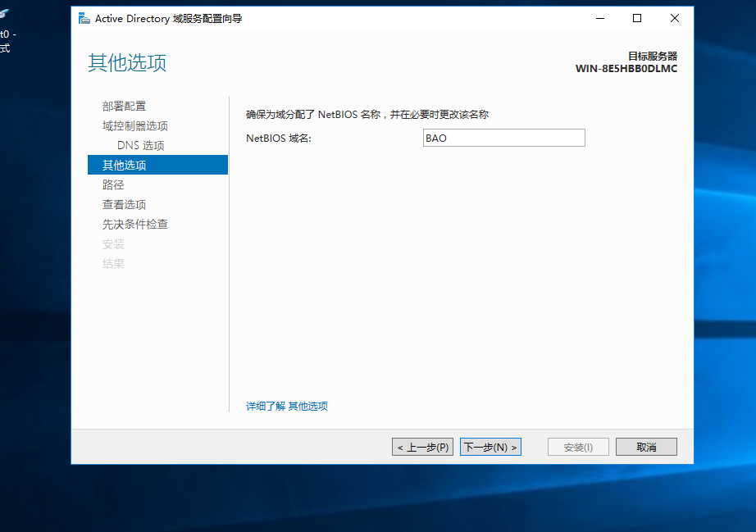Select the DNS 选项 step
The width and height of the screenshot is (756, 532).
[141, 146]
